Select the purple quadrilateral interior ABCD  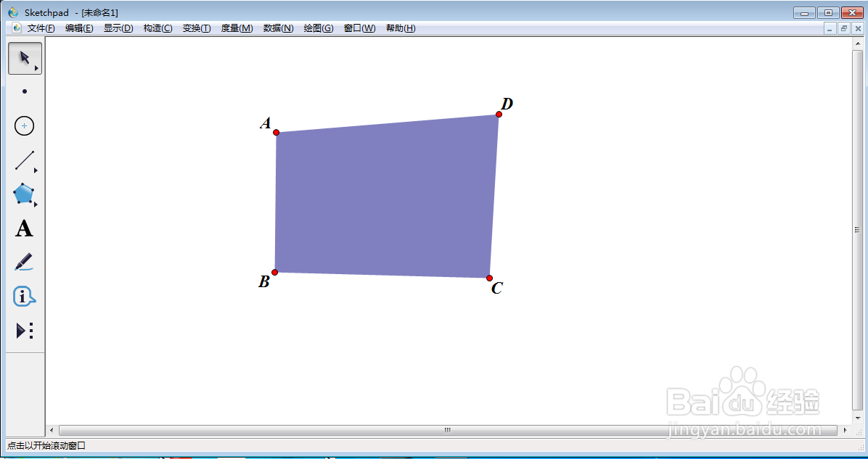click(385, 199)
